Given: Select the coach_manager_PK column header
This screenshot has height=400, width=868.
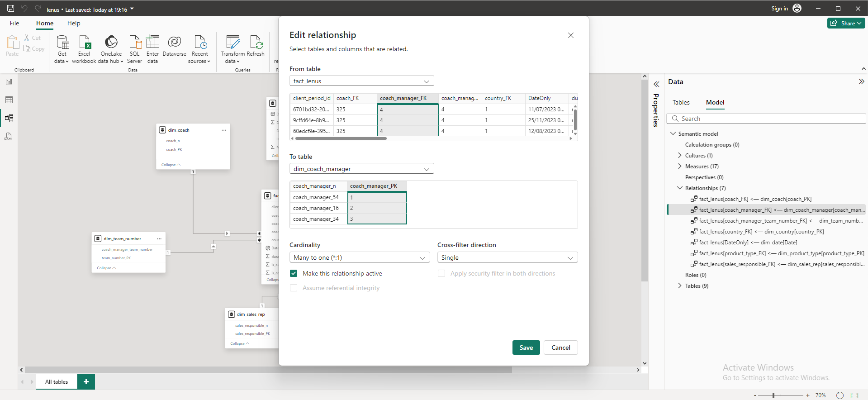Looking at the screenshot, I should tap(377, 186).
